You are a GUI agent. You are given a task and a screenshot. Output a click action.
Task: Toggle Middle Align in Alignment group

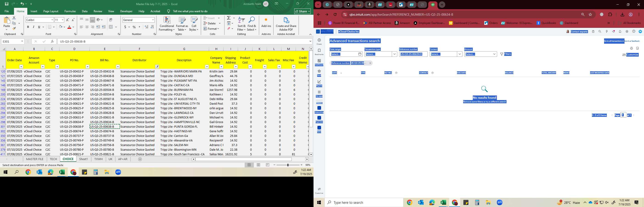pos(87,20)
